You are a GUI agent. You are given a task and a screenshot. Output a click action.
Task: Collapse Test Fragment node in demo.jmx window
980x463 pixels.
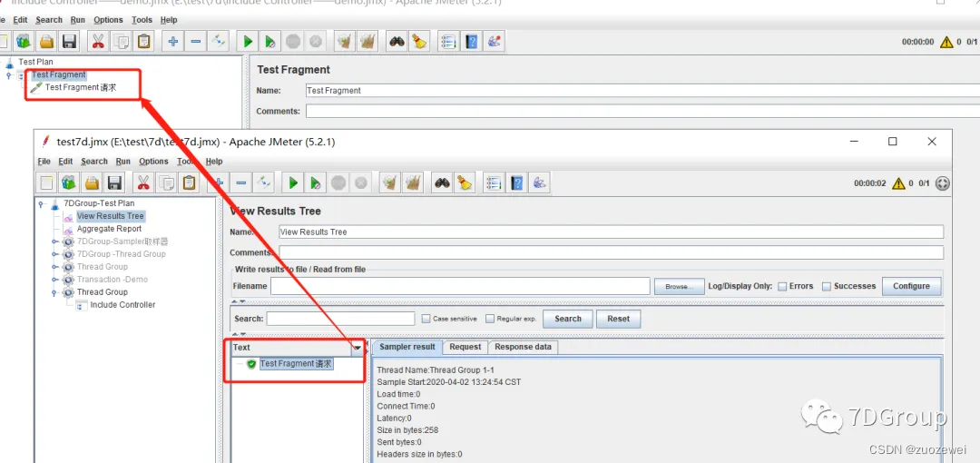click(x=8, y=75)
